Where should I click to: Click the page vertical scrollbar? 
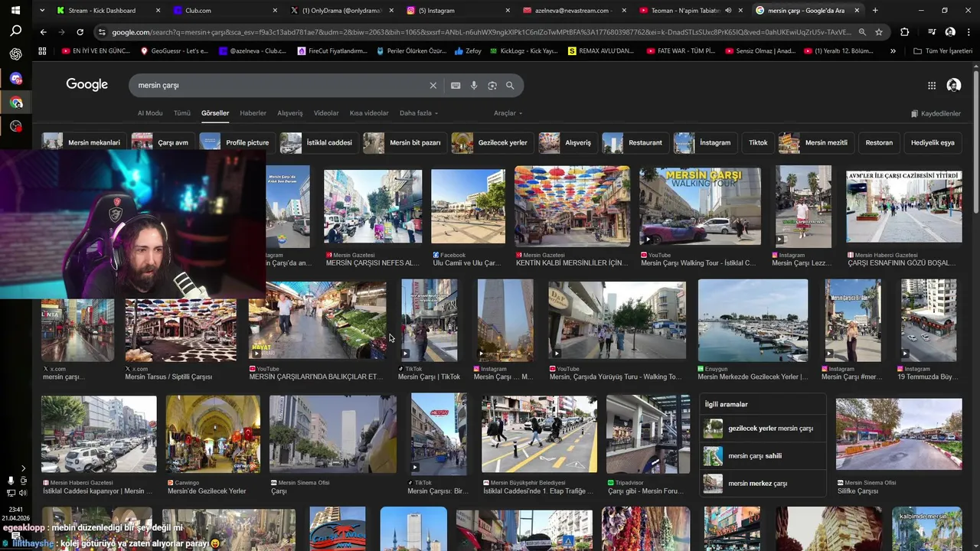[x=975, y=142]
